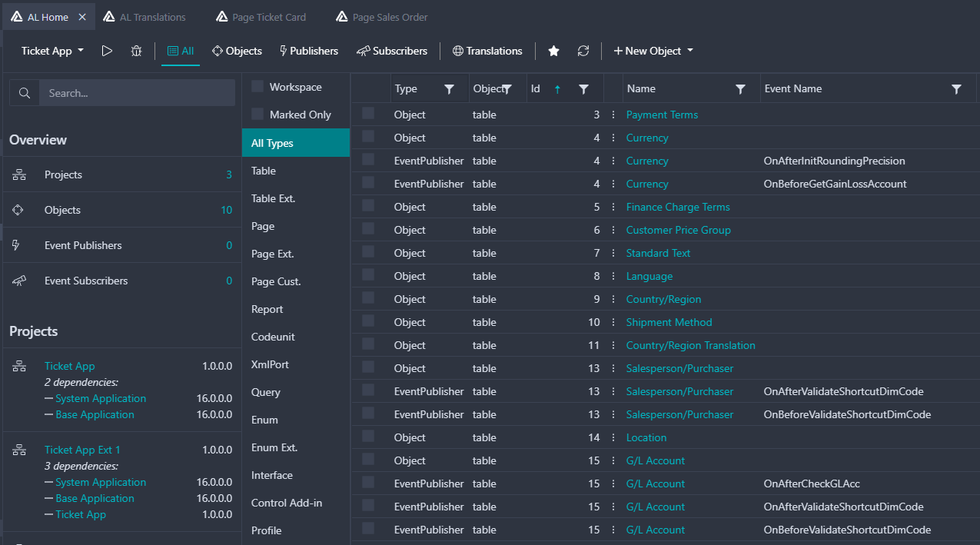Open the Customer Price Group link
The height and width of the screenshot is (545, 980).
click(x=678, y=230)
